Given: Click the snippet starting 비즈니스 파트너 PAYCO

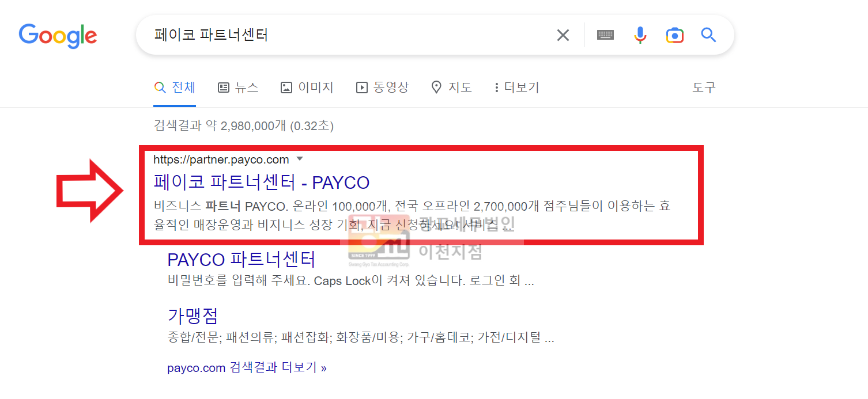Looking at the screenshot, I should (x=412, y=215).
